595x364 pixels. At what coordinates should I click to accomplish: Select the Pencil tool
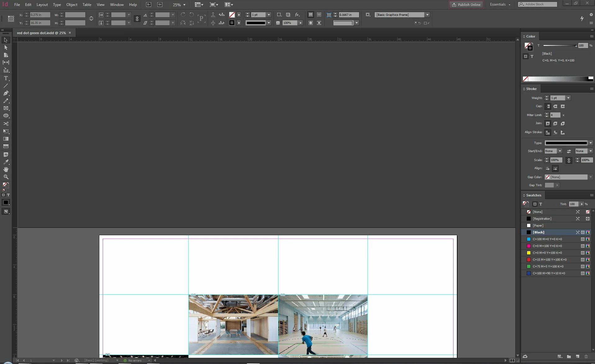tap(6, 101)
